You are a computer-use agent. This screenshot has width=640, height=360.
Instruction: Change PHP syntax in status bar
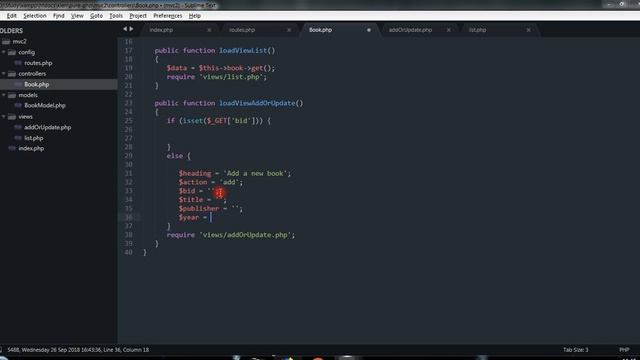(x=624, y=350)
